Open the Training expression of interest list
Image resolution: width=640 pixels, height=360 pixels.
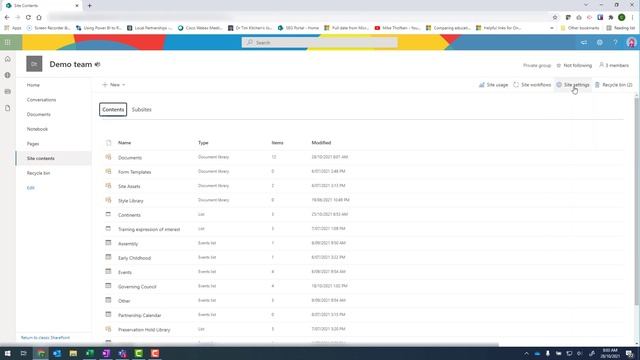click(x=149, y=229)
